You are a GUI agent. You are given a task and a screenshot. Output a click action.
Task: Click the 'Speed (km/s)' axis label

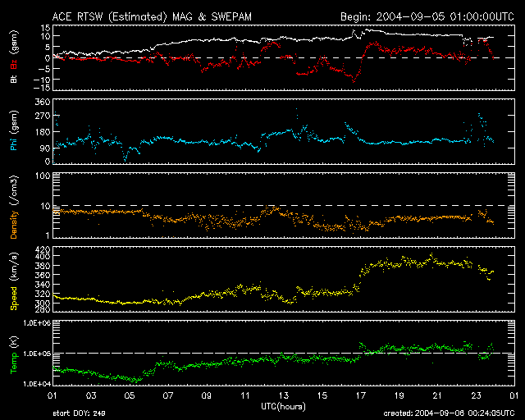[x=14, y=281]
